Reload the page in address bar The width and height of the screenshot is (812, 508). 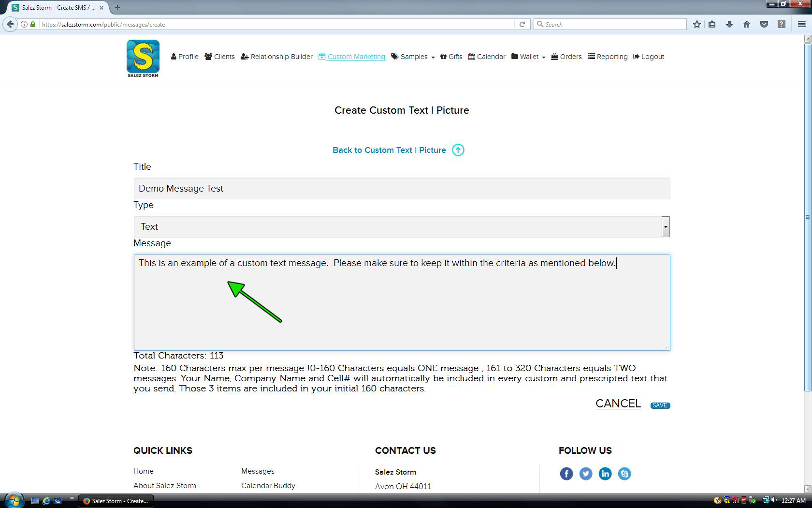(x=522, y=24)
